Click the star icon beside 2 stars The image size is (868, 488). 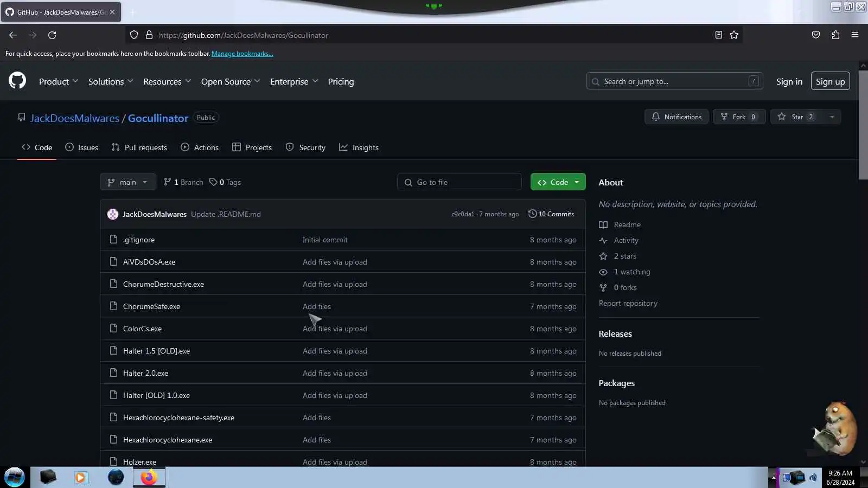tap(603, 256)
